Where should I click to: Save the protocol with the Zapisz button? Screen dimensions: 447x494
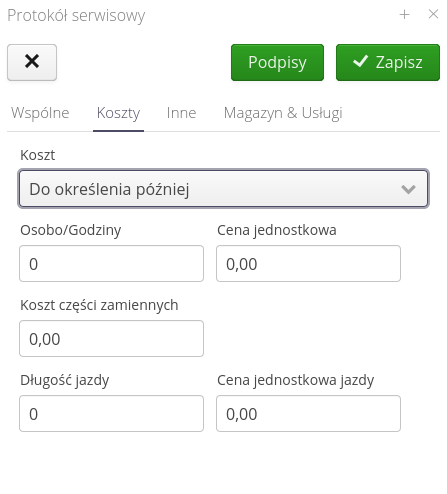[388, 62]
